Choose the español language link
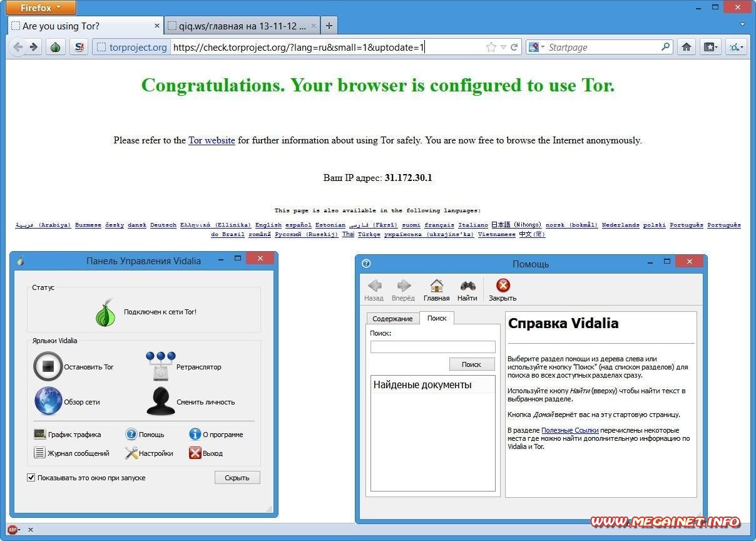Screen dimensions: 756x541 point(299,225)
